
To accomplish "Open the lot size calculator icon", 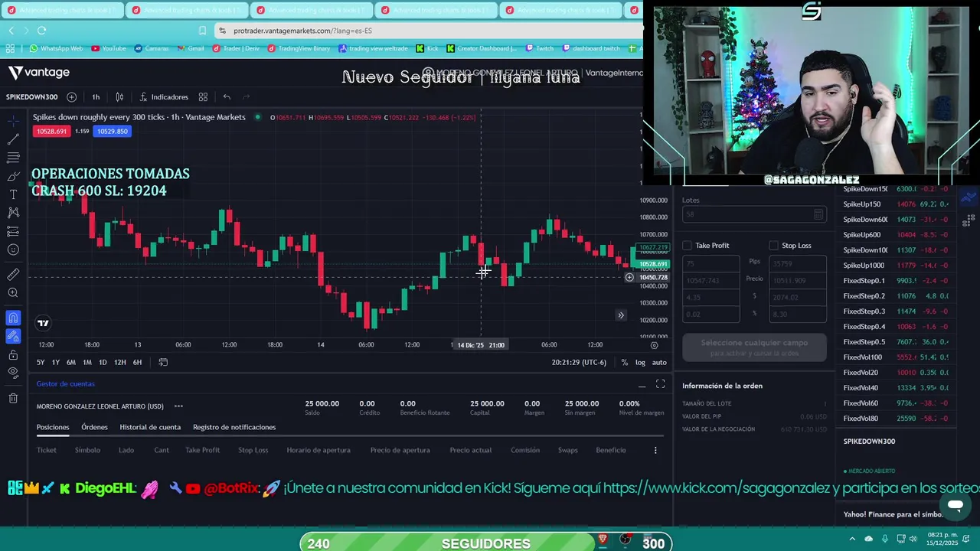I will (818, 214).
